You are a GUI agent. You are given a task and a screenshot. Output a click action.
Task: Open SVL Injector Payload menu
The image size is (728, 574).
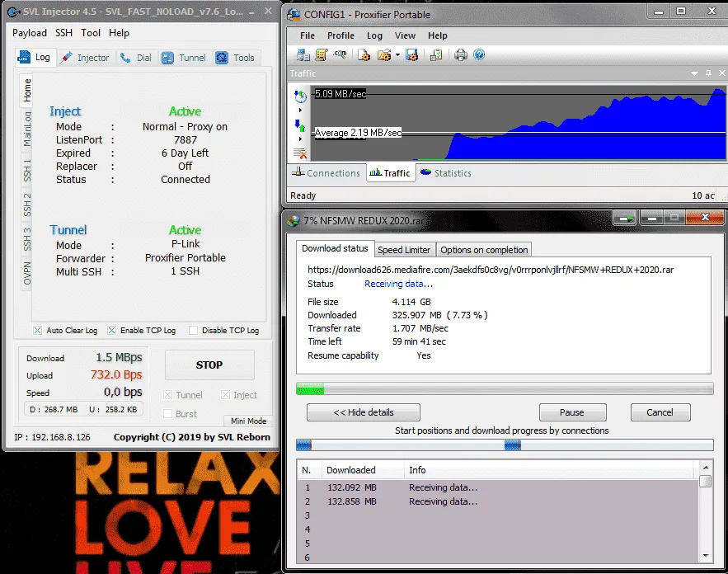[29, 33]
